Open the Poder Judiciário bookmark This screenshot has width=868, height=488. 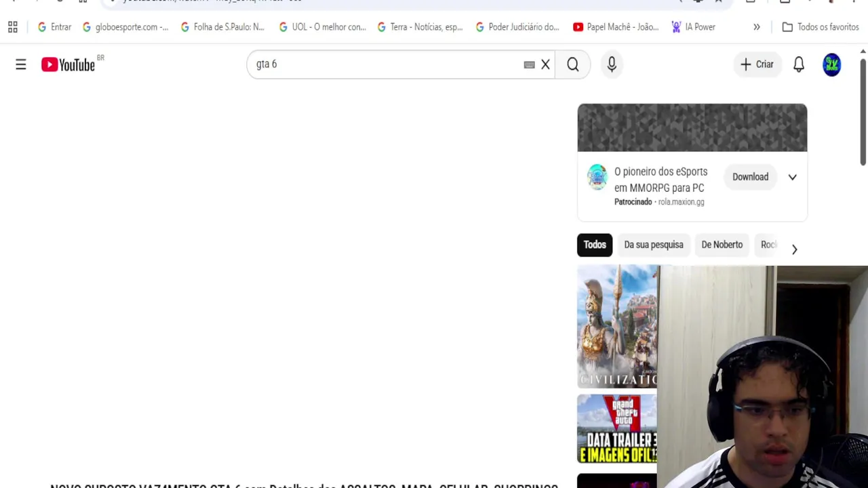(518, 27)
